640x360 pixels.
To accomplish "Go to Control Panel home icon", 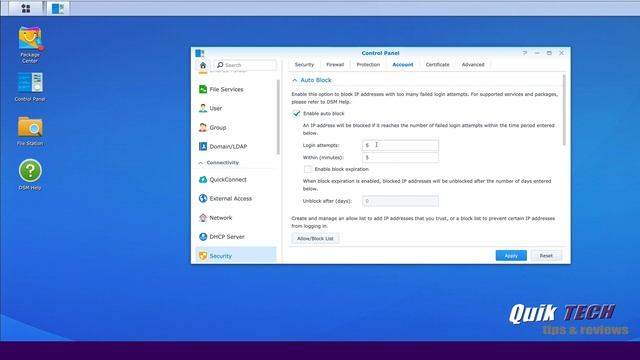I will [203, 65].
